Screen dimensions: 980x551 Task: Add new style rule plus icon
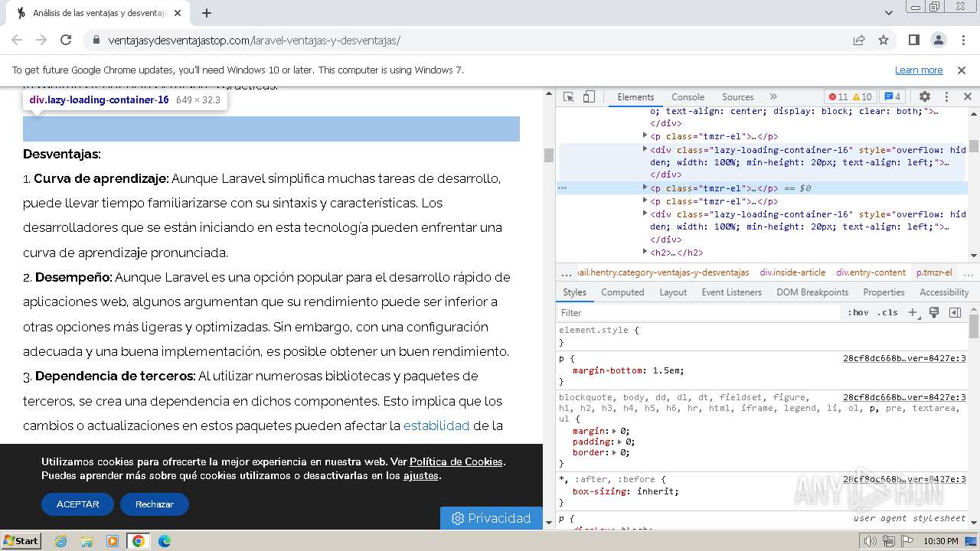click(x=913, y=312)
